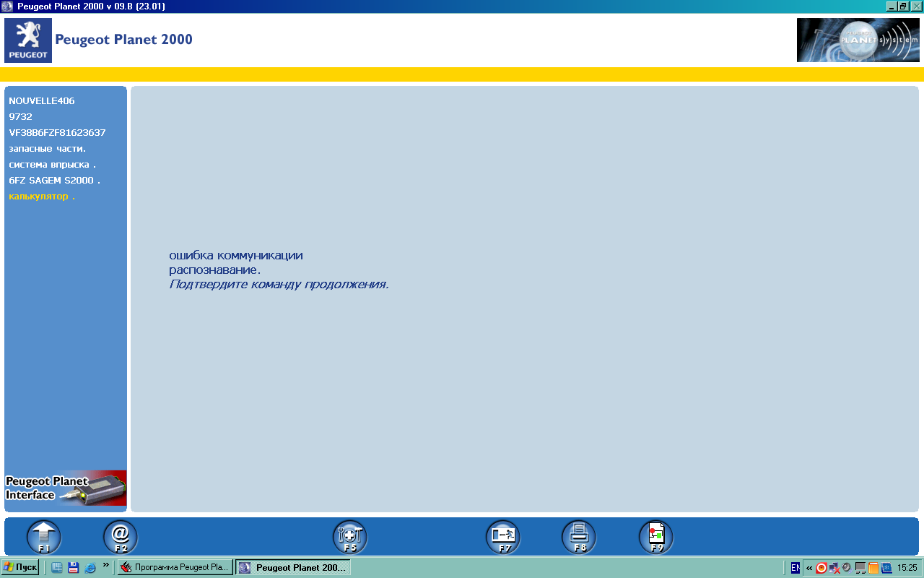Click the title bar application icon
The image size is (924, 578).
7,6
